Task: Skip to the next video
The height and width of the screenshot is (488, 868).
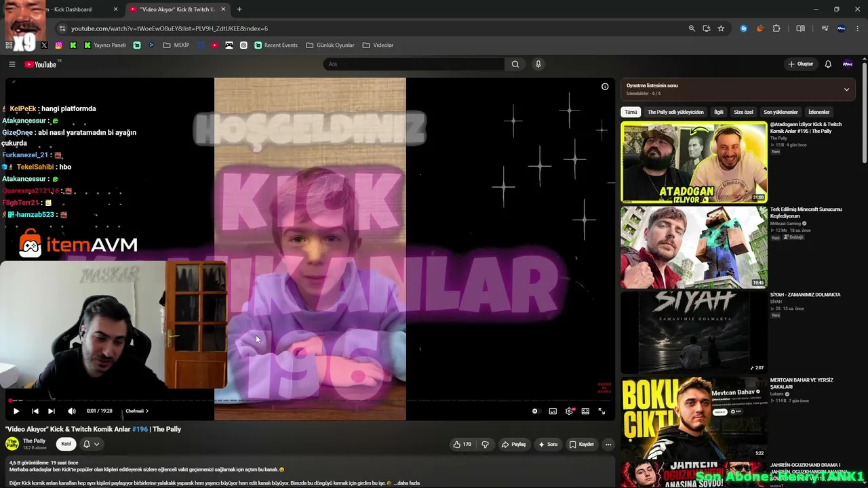Action: coord(52,411)
